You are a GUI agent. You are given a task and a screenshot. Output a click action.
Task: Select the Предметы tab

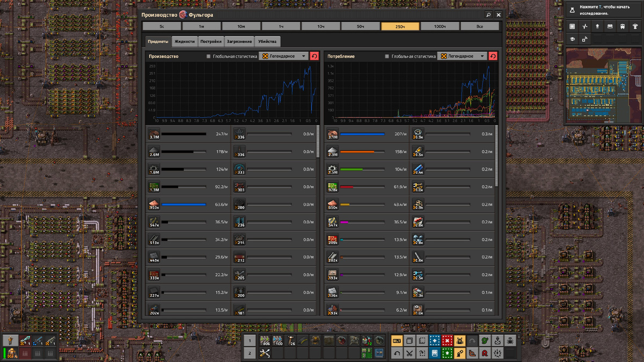158,41
